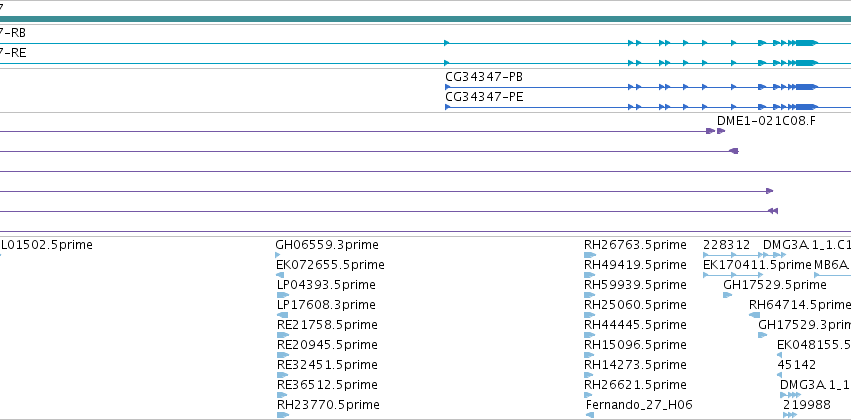Screen dimensions: 851x420
Task: Click the RH26763.5prime EST arrow glyph
Action: coord(590,254)
